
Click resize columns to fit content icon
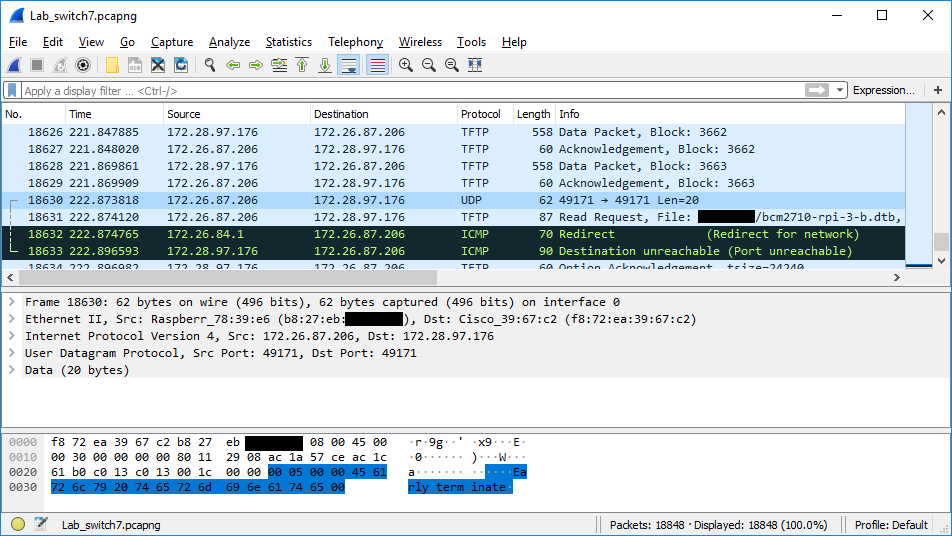pyautogui.click(x=475, y=65)
